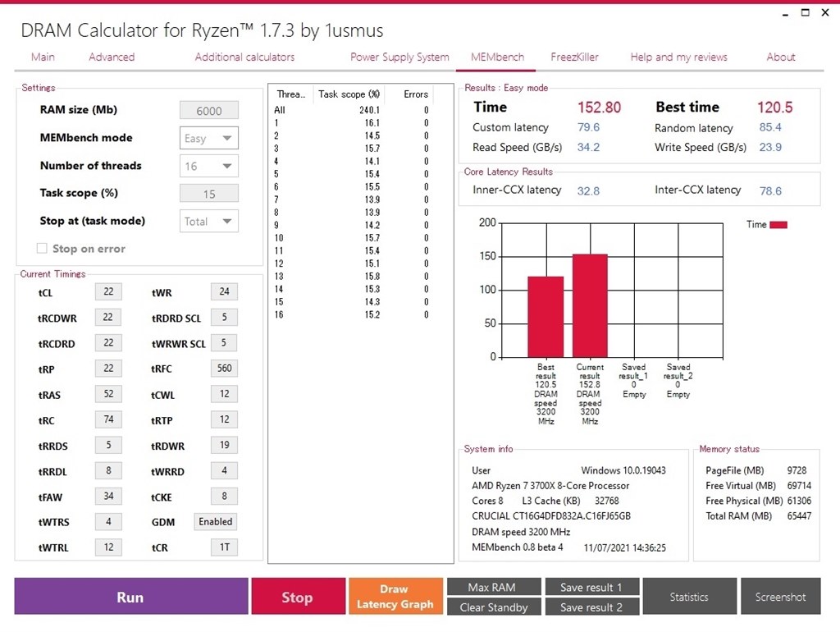Image resolution: width=840 pixels, height=632 pixels.
Task: Close the DRAM Calculator window
Action: [x=825, y=12]
